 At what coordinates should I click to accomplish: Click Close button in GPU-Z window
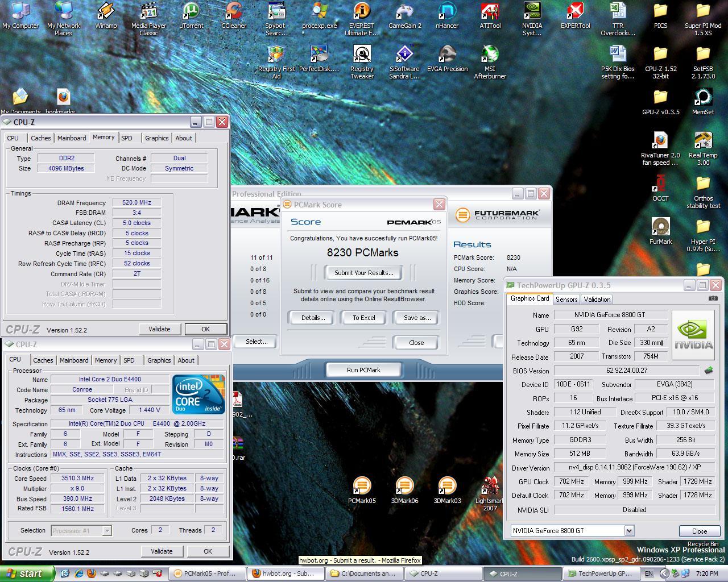pyautogui.click(x=700, y=531)
